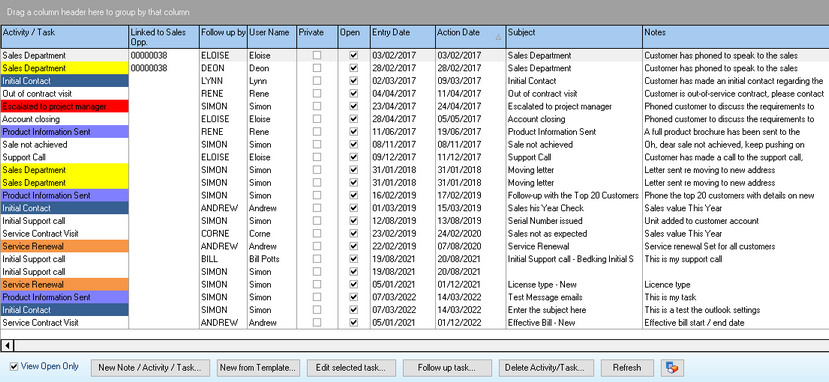The width and height of the screenshot is (829, 382).
Task: Click the note 'This is my support call'
Action: click(x=735, y=259)
